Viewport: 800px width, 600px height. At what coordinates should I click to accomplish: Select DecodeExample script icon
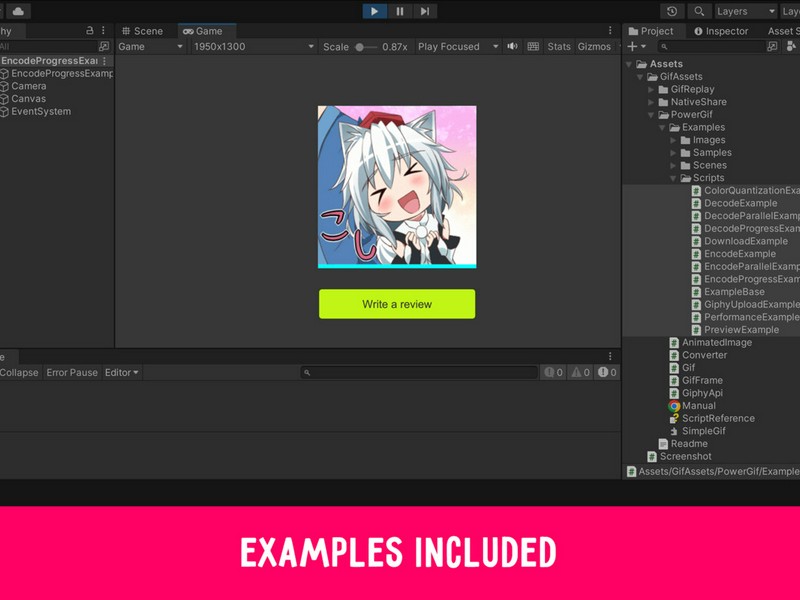(696, 203)
